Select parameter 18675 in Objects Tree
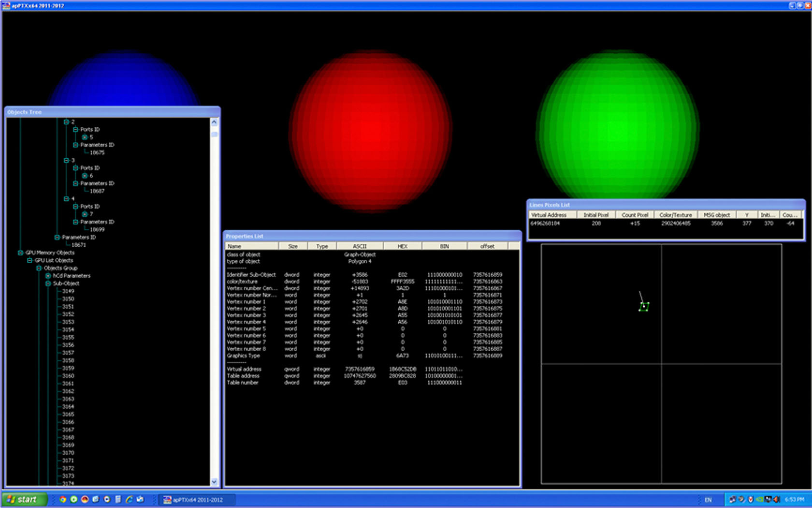 point(97,152)
